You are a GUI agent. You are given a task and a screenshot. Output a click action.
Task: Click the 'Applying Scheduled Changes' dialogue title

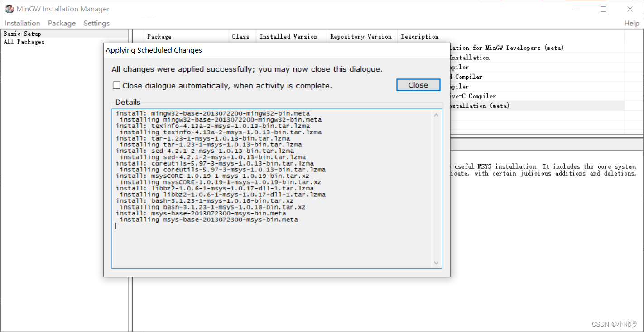tap(154, 50)
